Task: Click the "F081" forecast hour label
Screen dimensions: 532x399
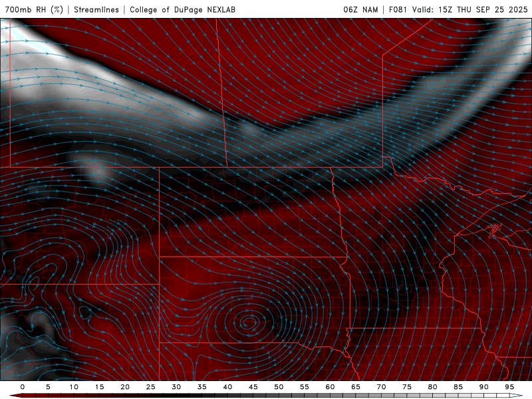Action: tap(398, 9)
